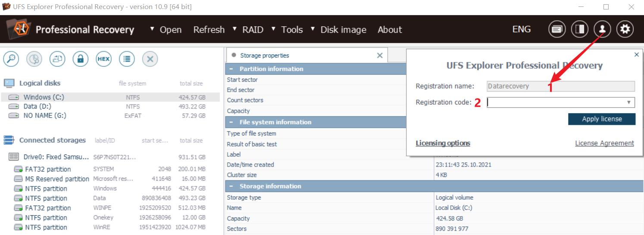Click the Registration name field
The width and height of the screenshot is (644, 235).
point(561,86)
